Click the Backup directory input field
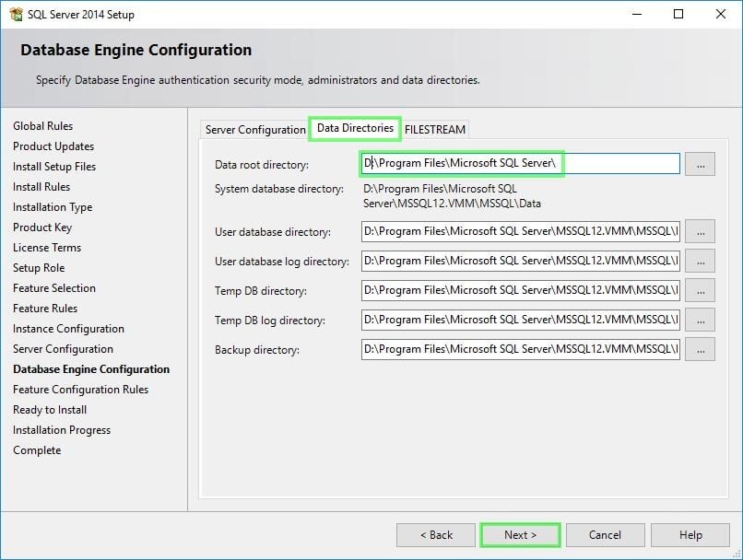 tap(520, 349)
